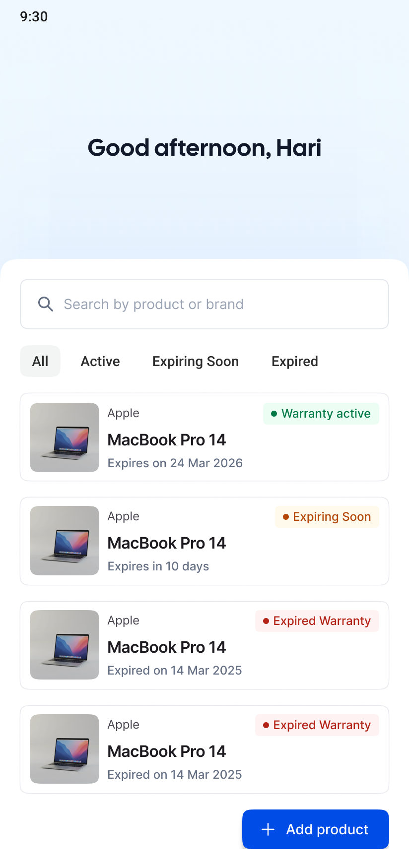Image resolution: width=409 pixels, height=868 pixels.
Task: Select the All filter tab
Action: pos(40,361)
